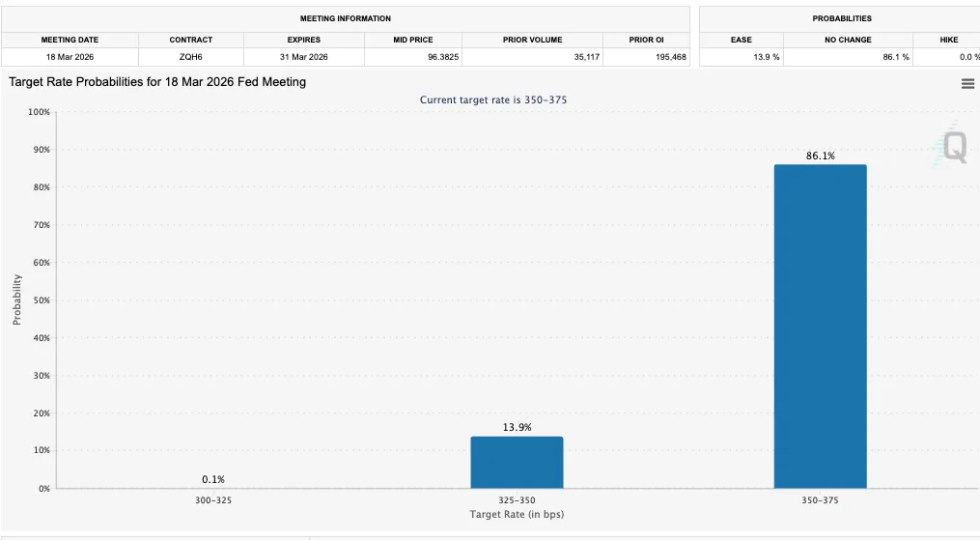
Task: Click the 13.9% bar data label
Action: (517, 427)
